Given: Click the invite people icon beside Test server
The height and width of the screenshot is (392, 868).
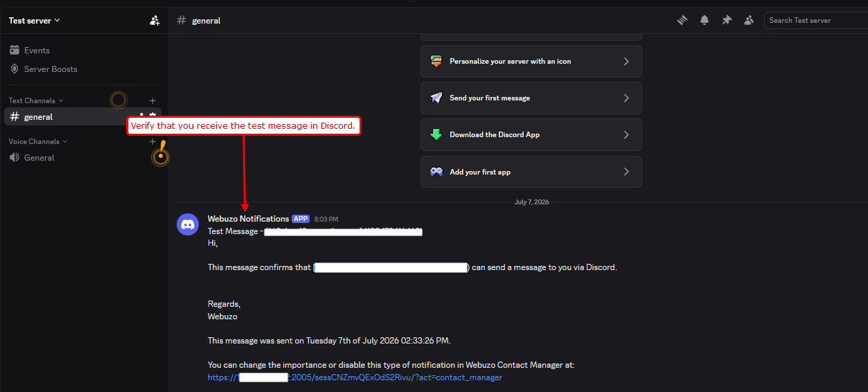Looking at the screenshot, I should tap(154, 20).
